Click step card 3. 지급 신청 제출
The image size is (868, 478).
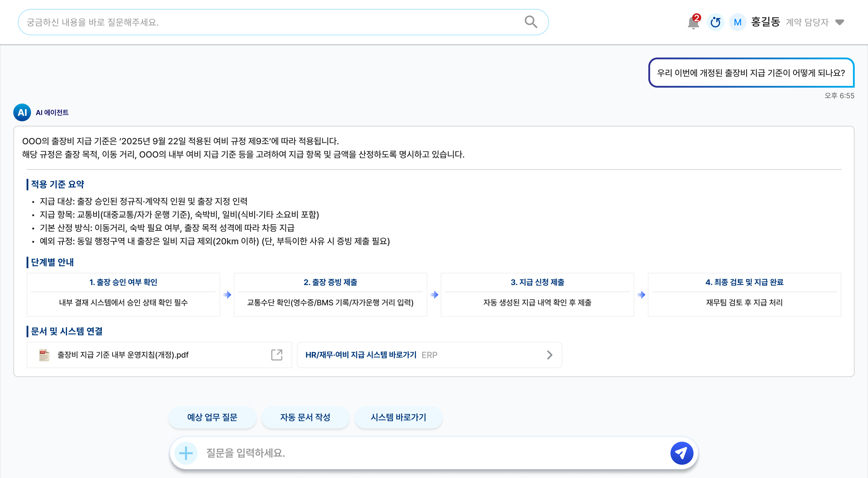click(x=537, y=294)
